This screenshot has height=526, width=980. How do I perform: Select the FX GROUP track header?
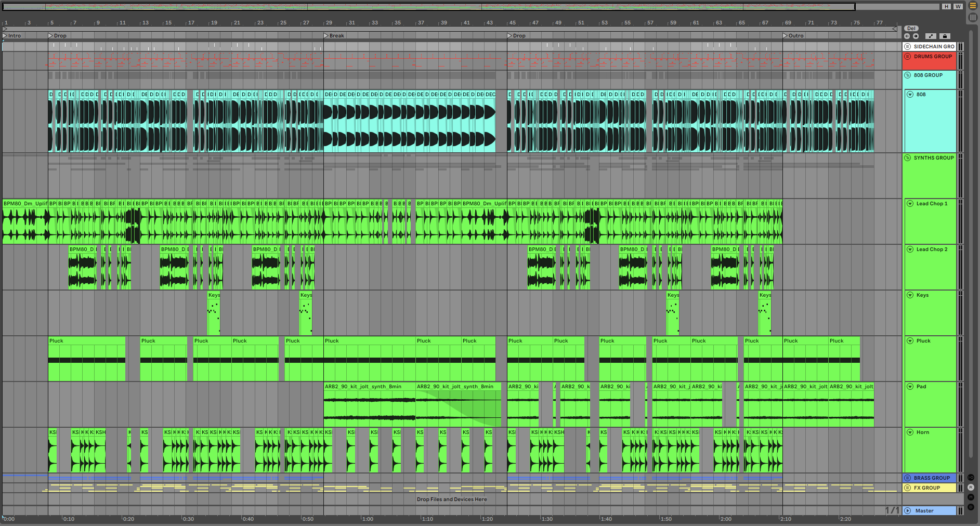point(930,488)
